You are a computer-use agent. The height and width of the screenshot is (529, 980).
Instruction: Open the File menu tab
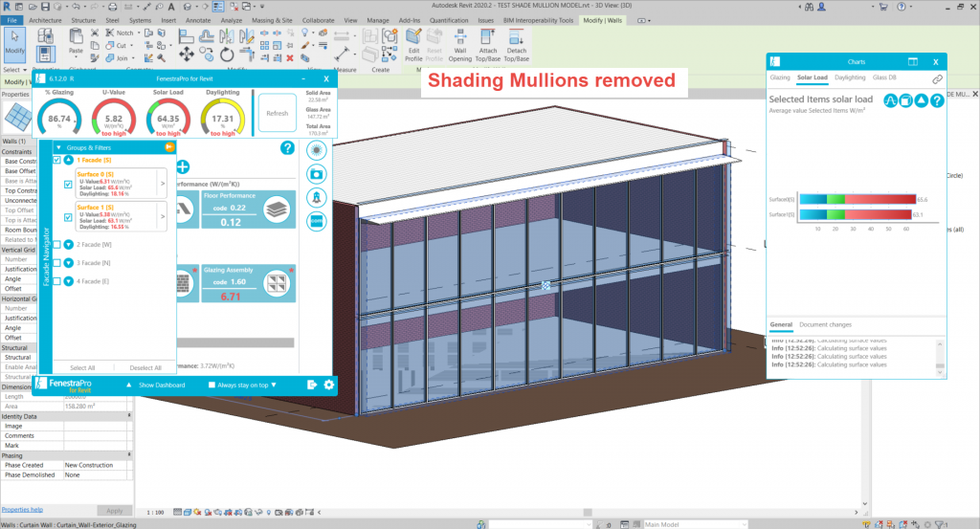11,20
